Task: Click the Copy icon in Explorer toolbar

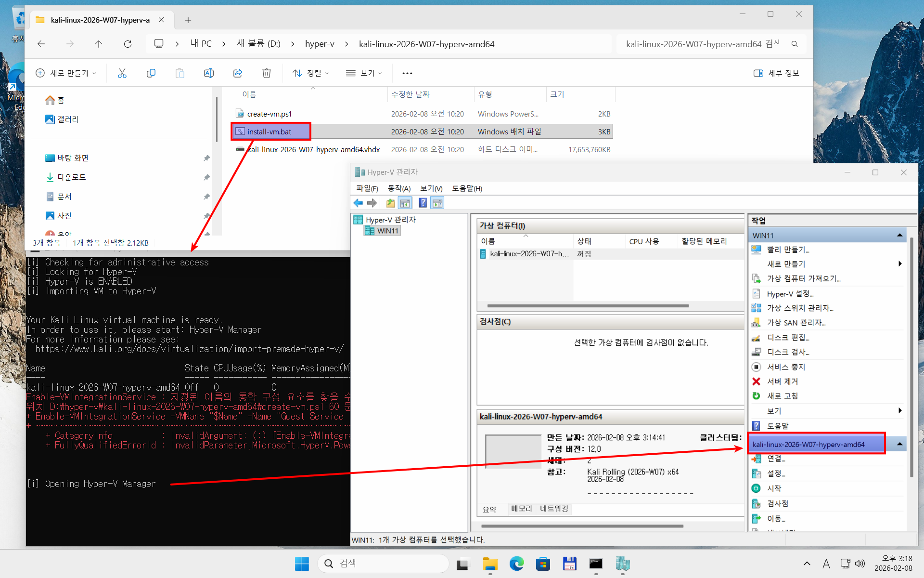Action: pos(151,73)
